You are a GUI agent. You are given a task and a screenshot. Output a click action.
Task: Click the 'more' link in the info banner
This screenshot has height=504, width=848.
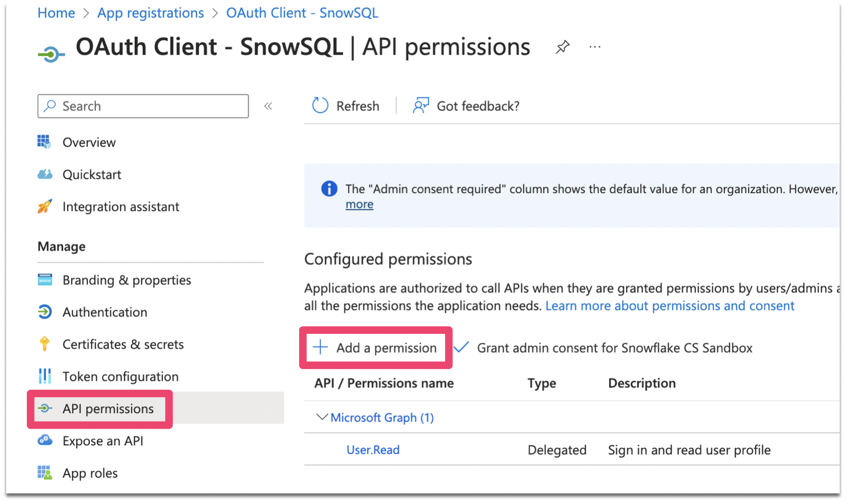tap(359, 204)
